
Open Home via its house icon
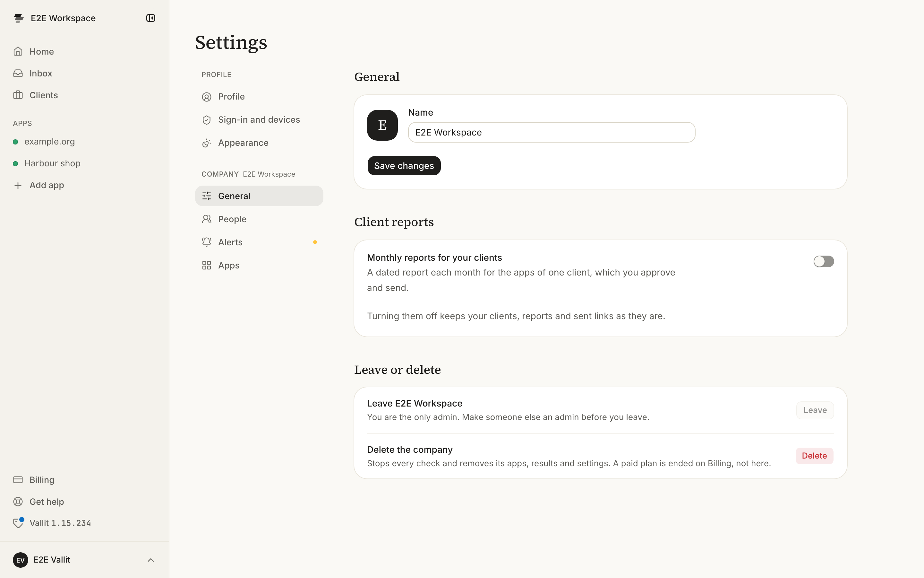pos(18,51)
